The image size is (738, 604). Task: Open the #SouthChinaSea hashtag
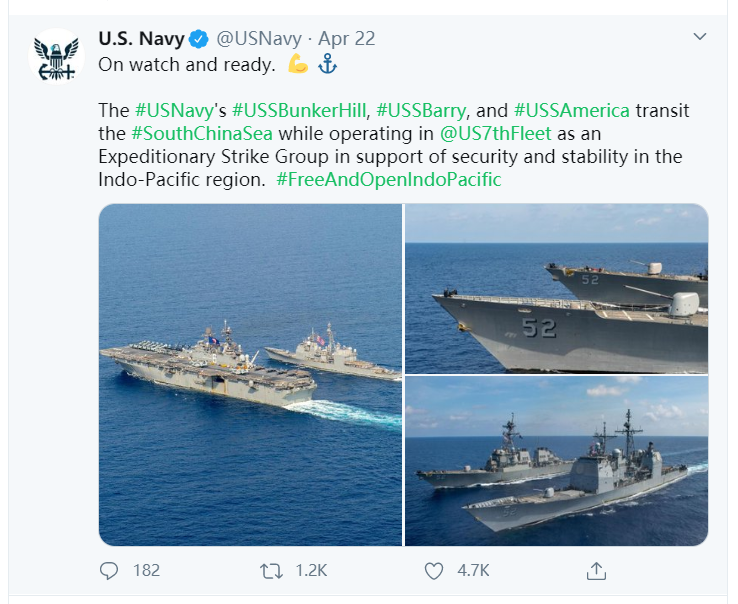(201, 133)
